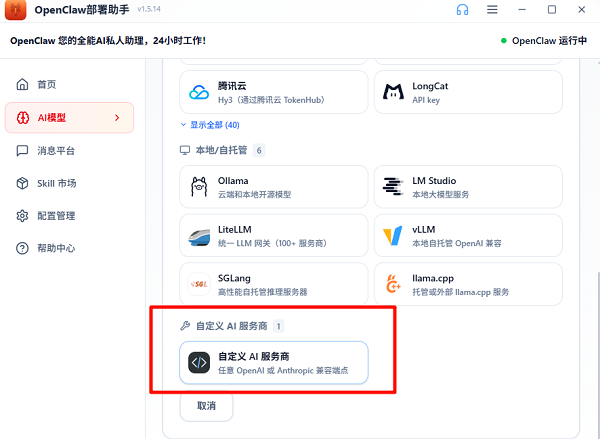Viewport: 600px width, 439px height.
Task: Click the OpenClaw 运行中 status text
Action: coord(549,41)
